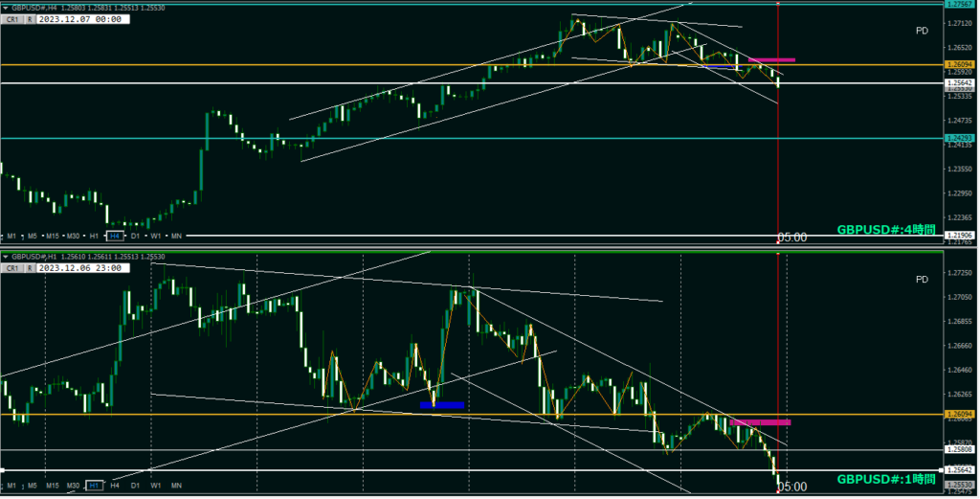Click the GBPUSD#:4時間 label

pyautogui.click(x=885, y=230)
